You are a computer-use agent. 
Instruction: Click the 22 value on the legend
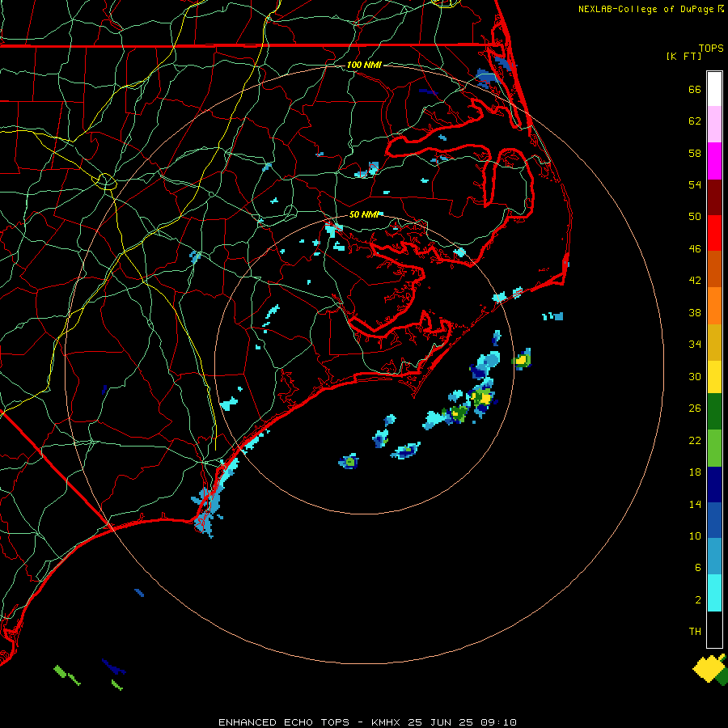695,440
